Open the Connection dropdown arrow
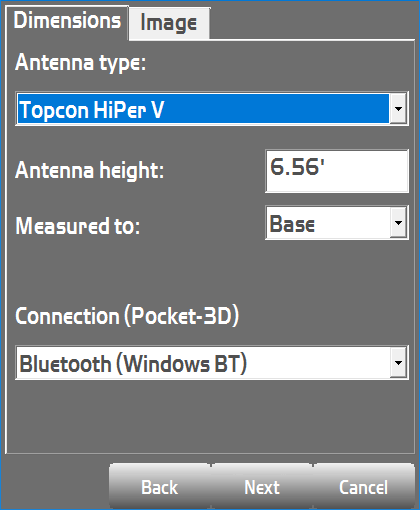The width and height of the screenshot is (420, 510). [398, 363]
